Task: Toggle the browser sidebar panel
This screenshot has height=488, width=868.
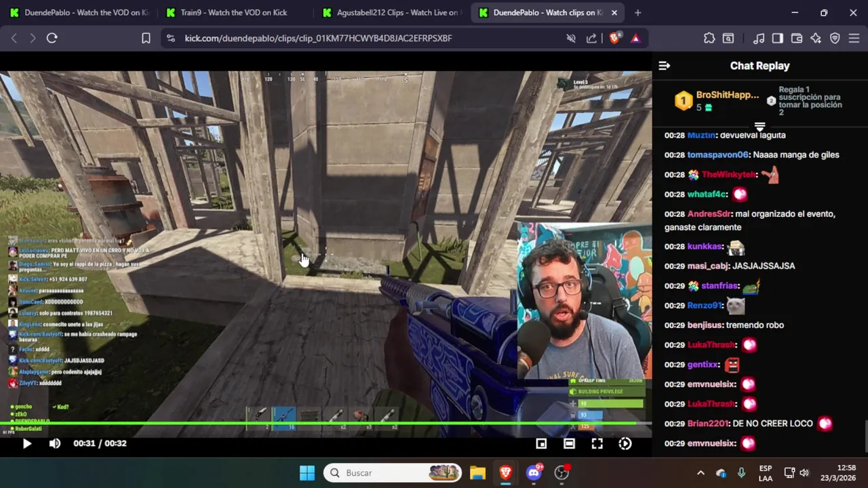Action: pos(778,38)
